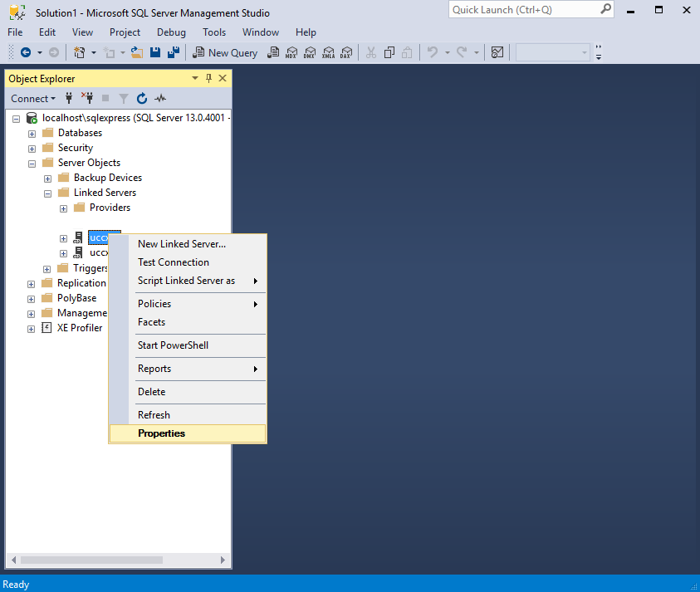Click the Save All toolbar icon
This screenshot has height=592, width=700.
click(x=174, y=52)
